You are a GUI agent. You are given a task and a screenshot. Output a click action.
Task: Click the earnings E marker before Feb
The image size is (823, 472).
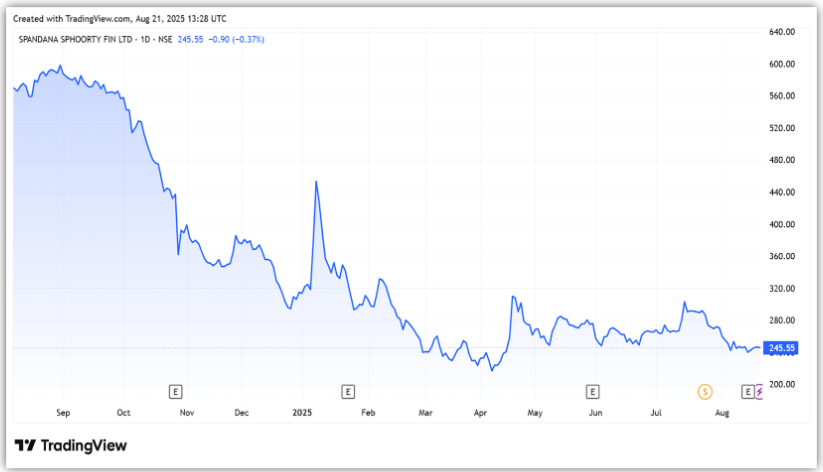(348, 390)
